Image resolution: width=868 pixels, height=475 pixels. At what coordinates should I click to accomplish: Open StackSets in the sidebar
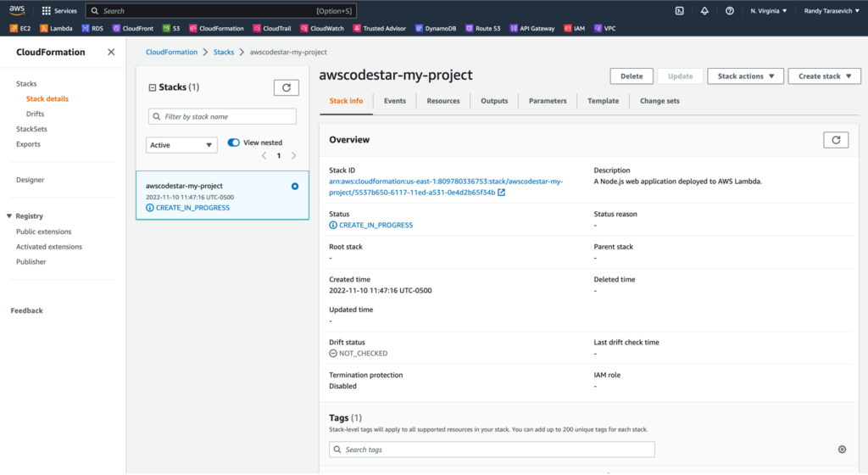[x=31, y=129]
